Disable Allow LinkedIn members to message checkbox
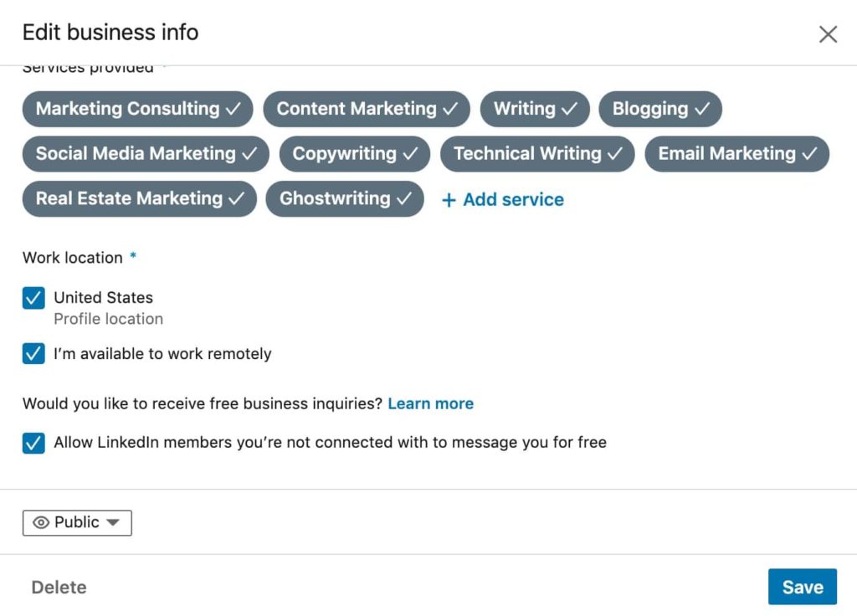 pos(33,443)
